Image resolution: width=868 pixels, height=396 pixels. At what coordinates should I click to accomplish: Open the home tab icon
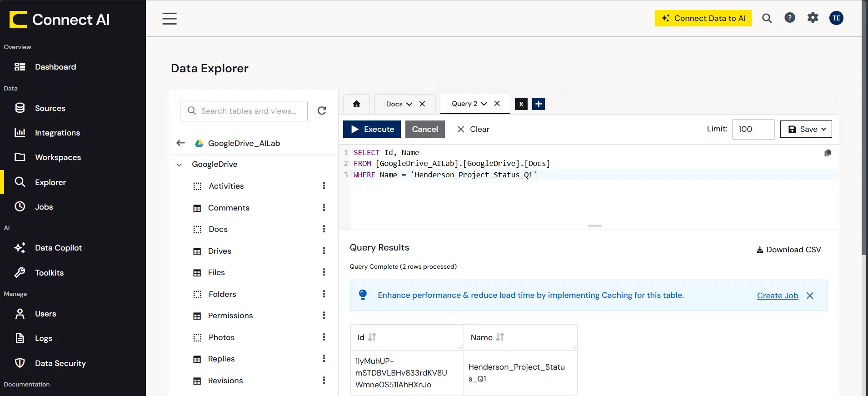click(x=356, y=104)
